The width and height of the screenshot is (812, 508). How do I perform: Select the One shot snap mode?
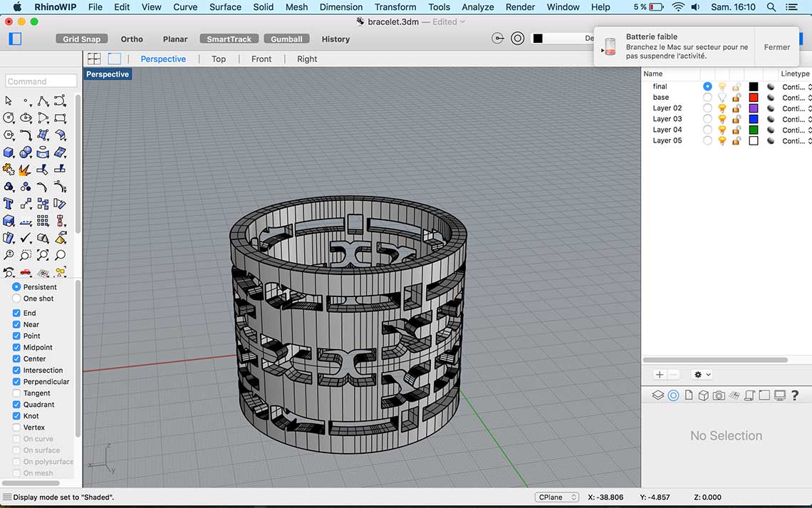pyautogui.click(x=16, y=299)
